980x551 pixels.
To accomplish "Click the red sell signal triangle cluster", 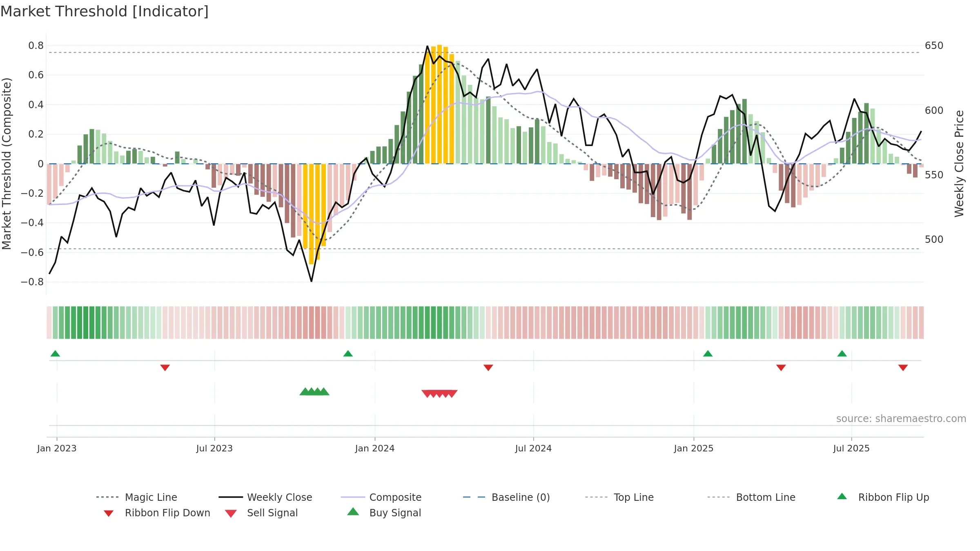I will tap(439, 394).
